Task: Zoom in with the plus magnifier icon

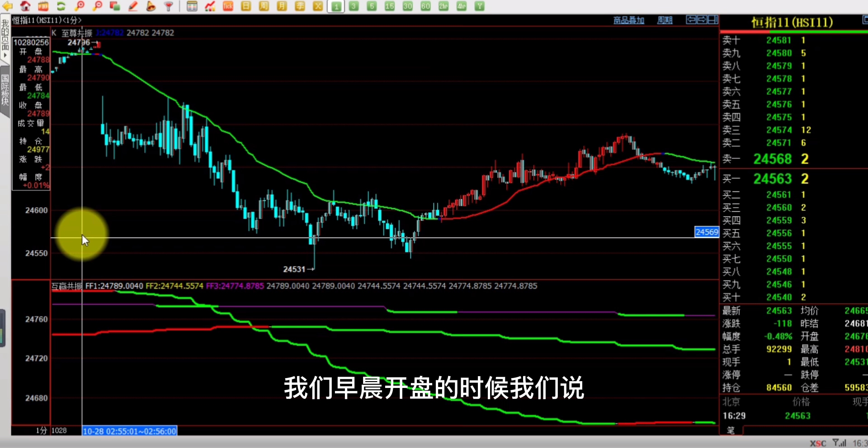Action: point(80,6)
